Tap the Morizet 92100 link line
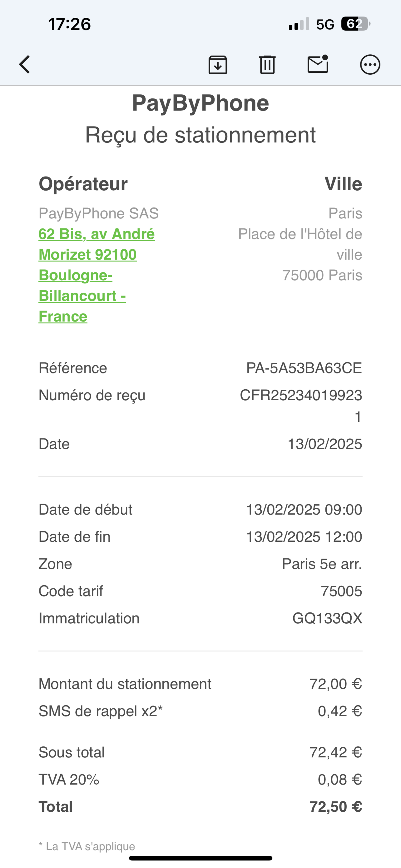401x868 pixels. click(x=88, y=255)
